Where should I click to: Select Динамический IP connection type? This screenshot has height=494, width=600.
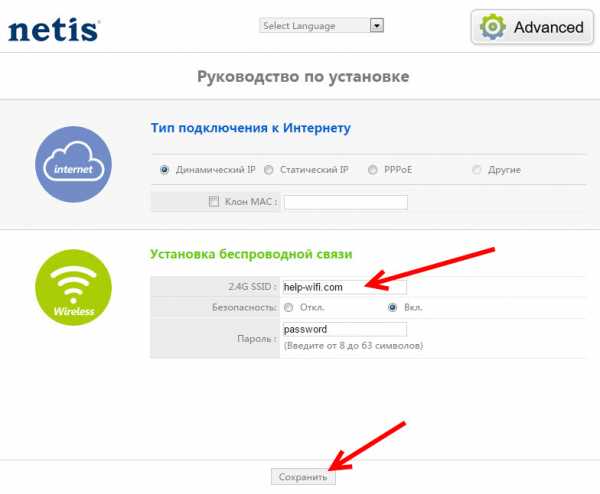pos(164,170)
